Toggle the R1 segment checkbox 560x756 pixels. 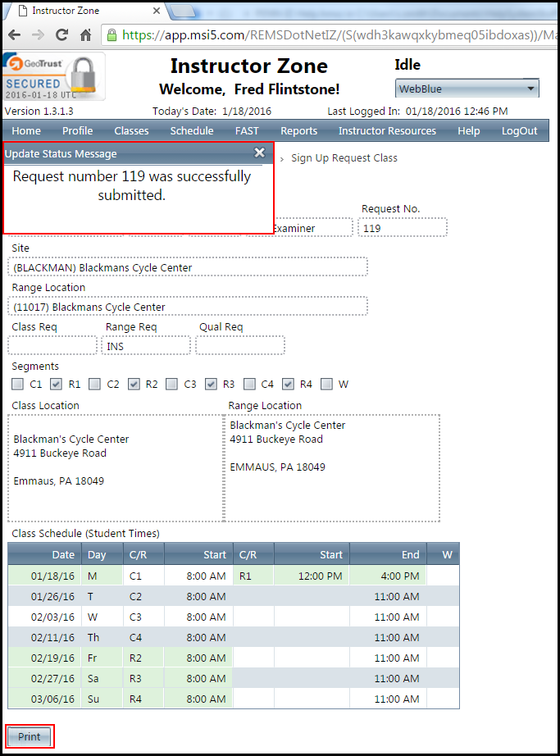(x=56, y=384)
